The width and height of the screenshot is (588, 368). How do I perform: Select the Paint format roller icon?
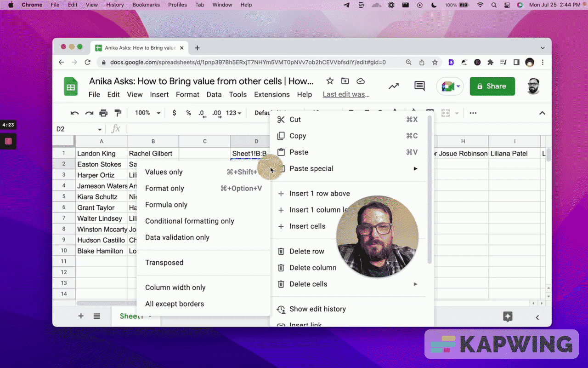[118, 113]
